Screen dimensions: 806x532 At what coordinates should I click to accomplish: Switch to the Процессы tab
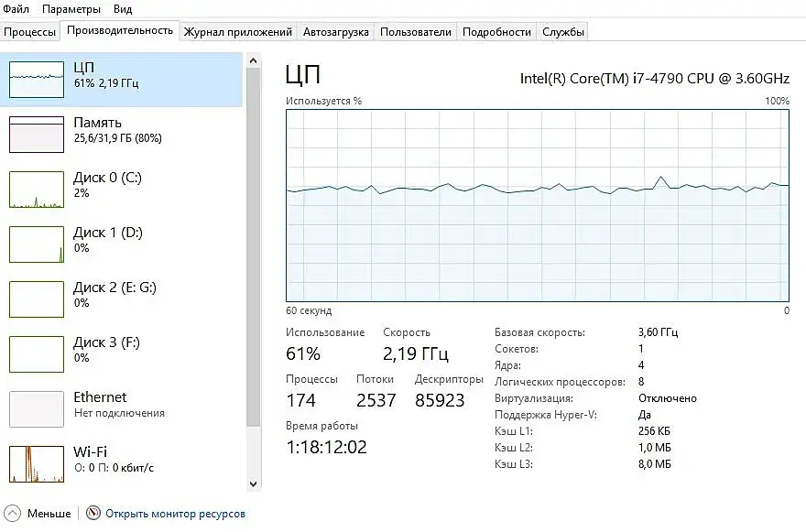coord(29,32)
